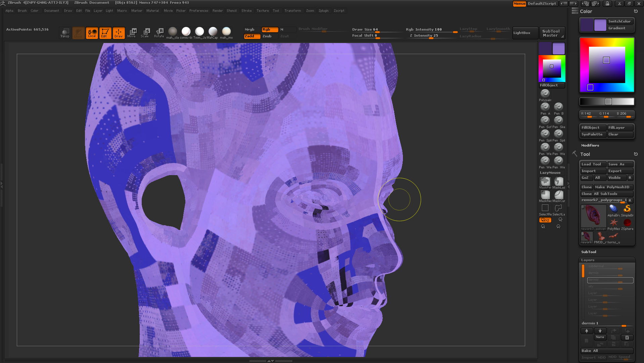This screenshot has width=644, height=363.
Task: Open the SubTool Master plugin
Action: [552, 33]
